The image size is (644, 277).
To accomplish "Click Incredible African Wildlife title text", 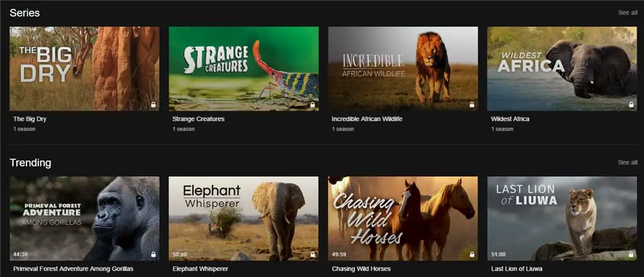I will (x=366, y=119).
